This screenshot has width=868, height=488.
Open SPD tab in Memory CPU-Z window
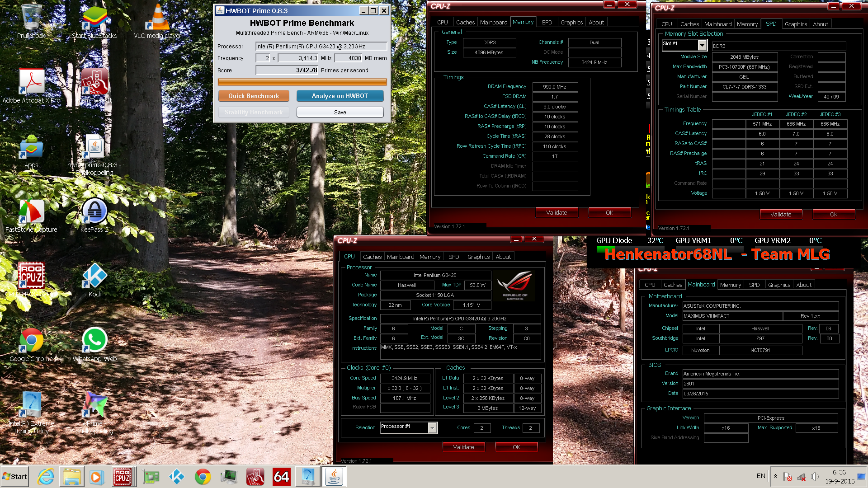tap(547, 22)
